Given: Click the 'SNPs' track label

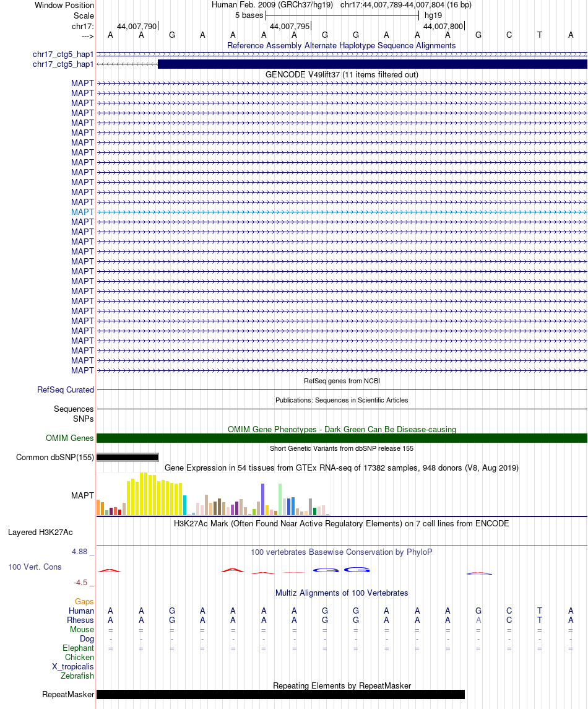Looking at the screenshot, I should click(84, 419).
